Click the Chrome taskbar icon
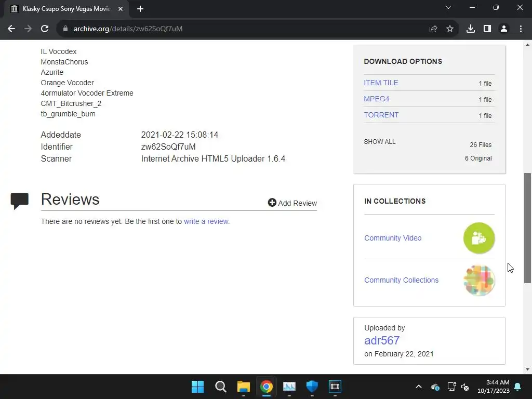The width and height of the screenshot is (532, 399). pyautogui.click(x=267, y=387)
